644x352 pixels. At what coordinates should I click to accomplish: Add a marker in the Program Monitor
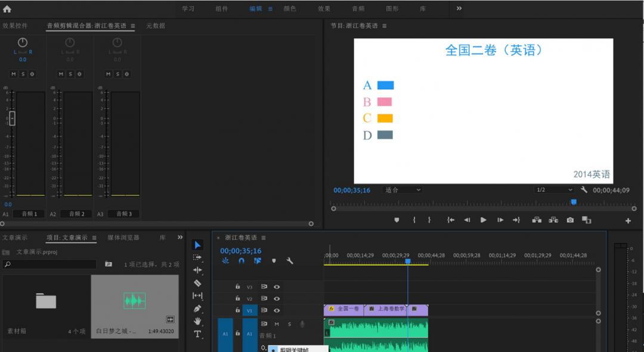tap(397, 220)
